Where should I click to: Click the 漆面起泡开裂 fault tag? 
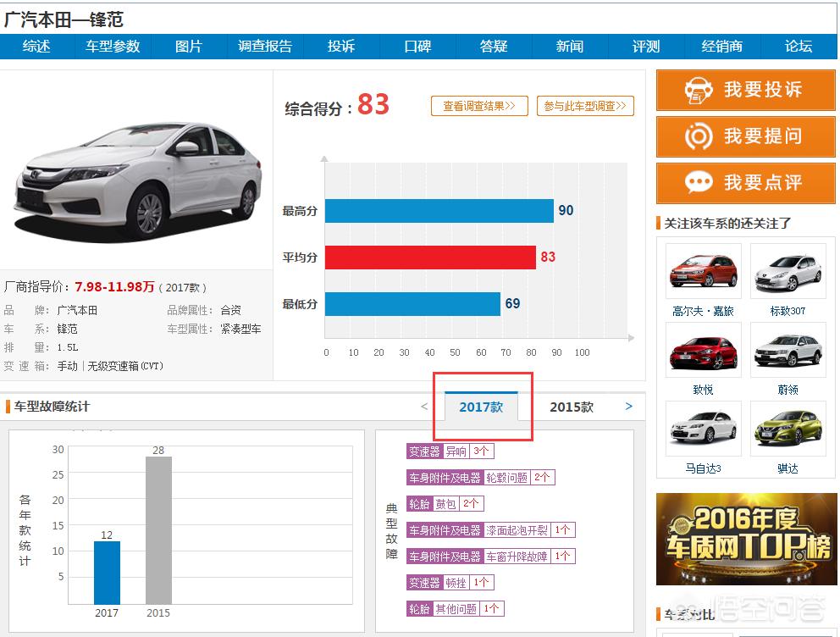pyautogui.click(x=491, y=530)
